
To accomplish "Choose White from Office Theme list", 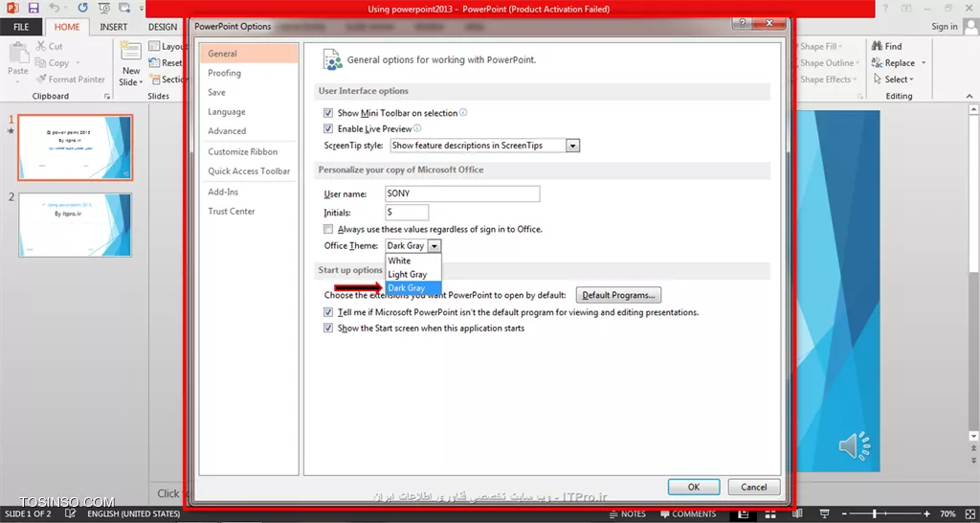I will click(x=413, y=261).
